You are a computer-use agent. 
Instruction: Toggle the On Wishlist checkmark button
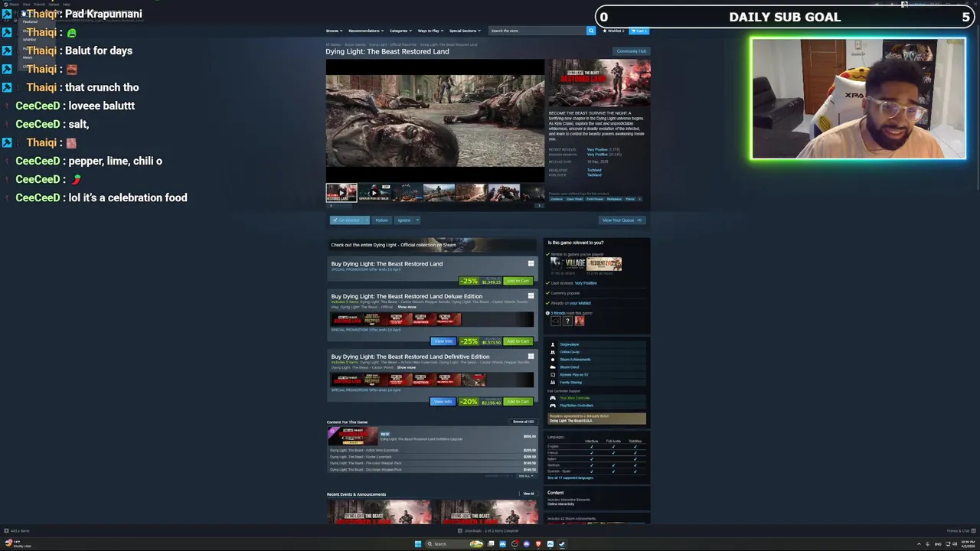click(347, 220)
